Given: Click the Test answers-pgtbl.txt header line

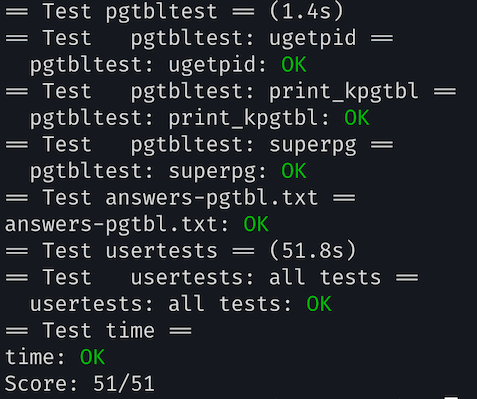Looking at the screenshot, I should [180, 197].
